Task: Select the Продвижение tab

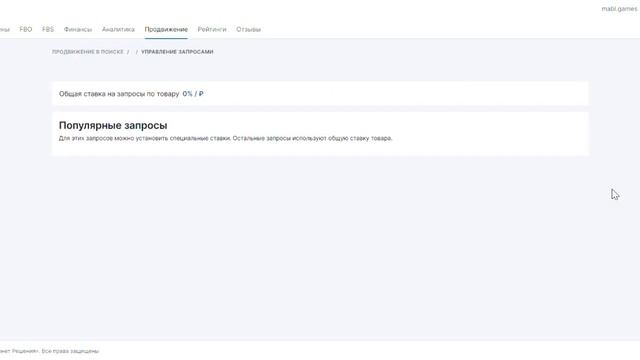Action: coord(166,29)
